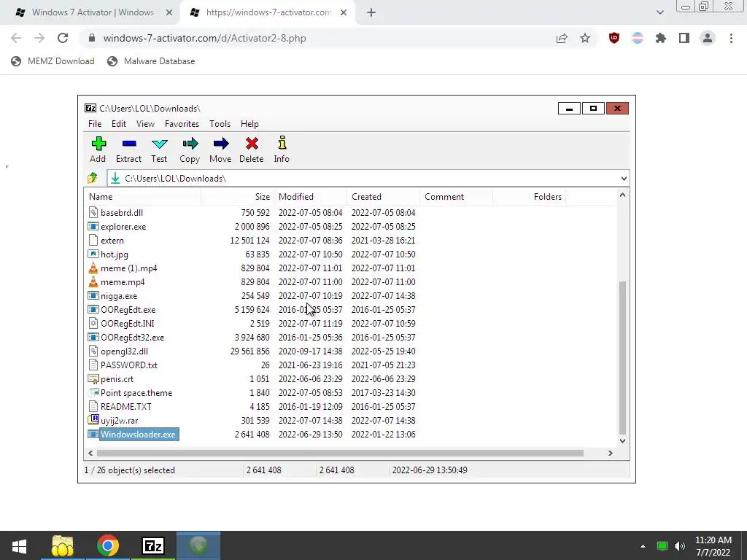
Task: Expand the 7-Zip address path dropdown
Action: pos(624,179)
